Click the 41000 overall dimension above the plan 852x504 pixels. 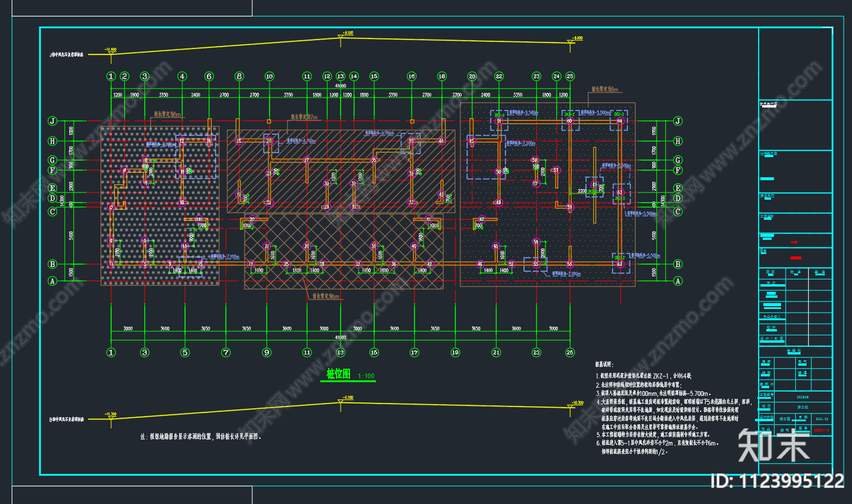(x=341, y=86)
